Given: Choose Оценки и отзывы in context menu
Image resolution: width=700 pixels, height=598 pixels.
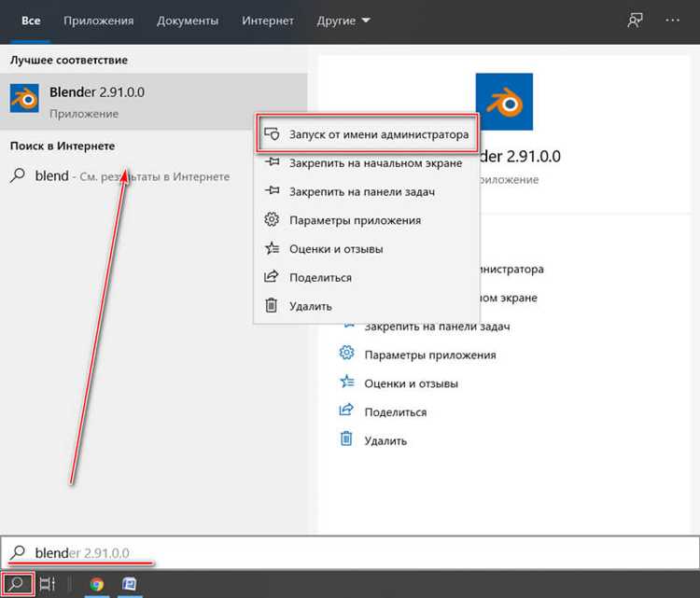Looking at the screenshot, I should coord(367,248).
